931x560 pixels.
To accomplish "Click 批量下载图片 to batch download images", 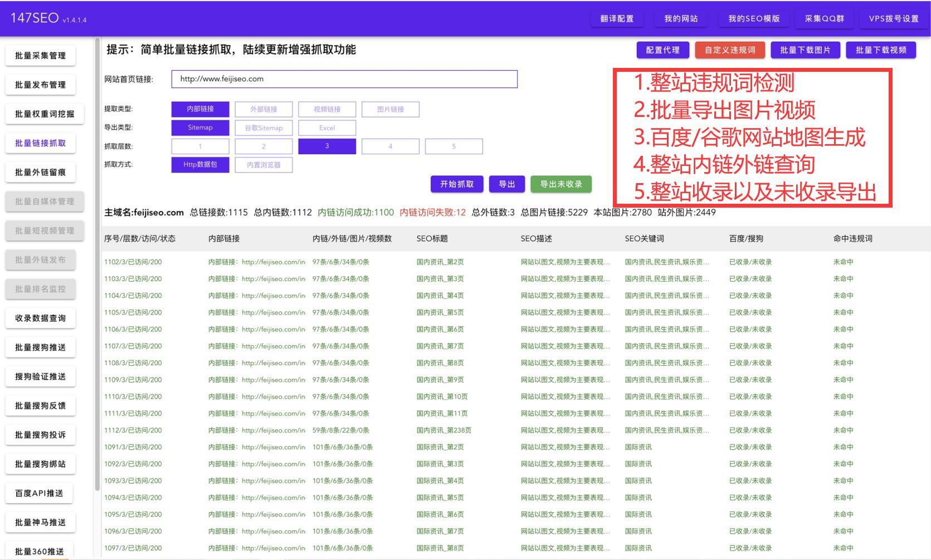I will coord(805,50).
